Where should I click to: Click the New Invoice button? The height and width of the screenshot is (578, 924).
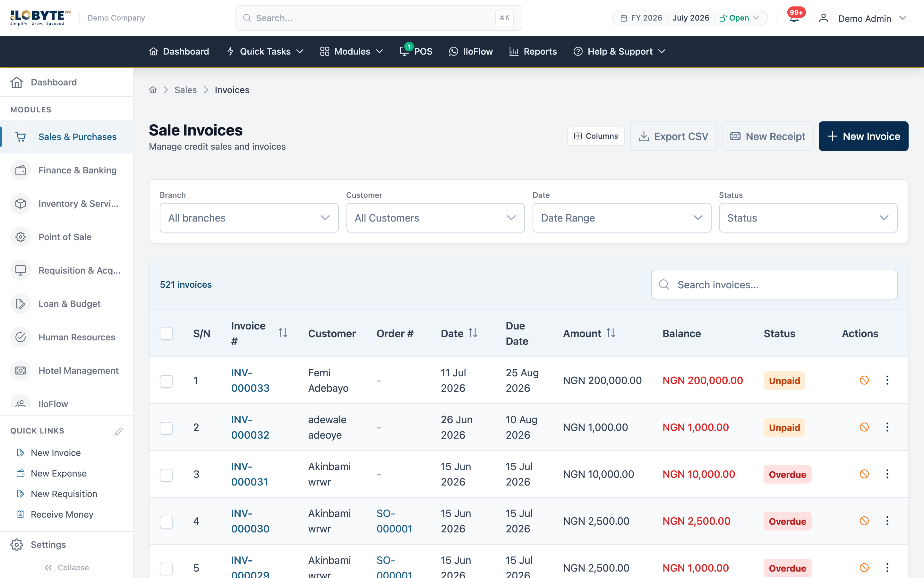click(863, 136)
